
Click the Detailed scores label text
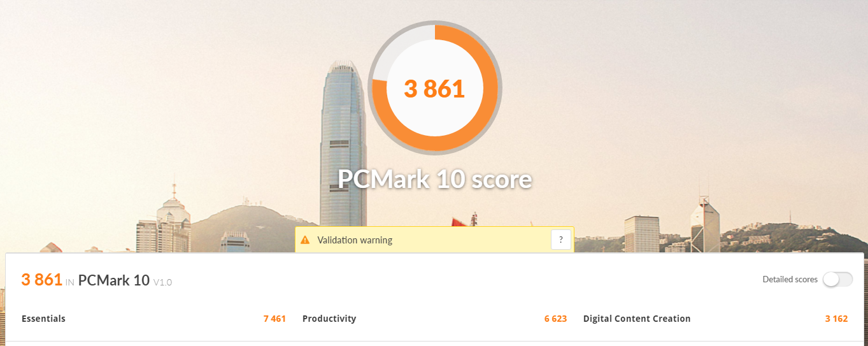(790, 279)
